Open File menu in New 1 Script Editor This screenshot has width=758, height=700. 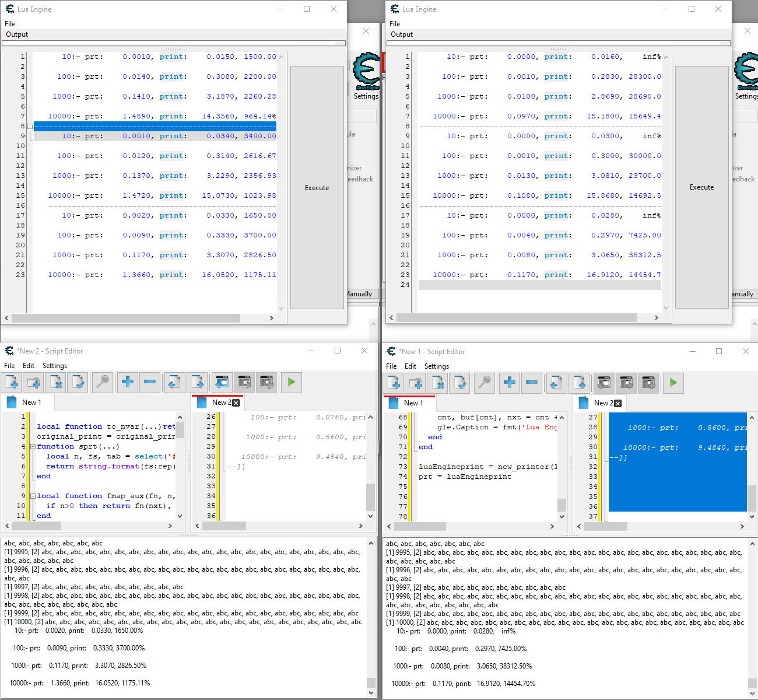coord(391,366)
